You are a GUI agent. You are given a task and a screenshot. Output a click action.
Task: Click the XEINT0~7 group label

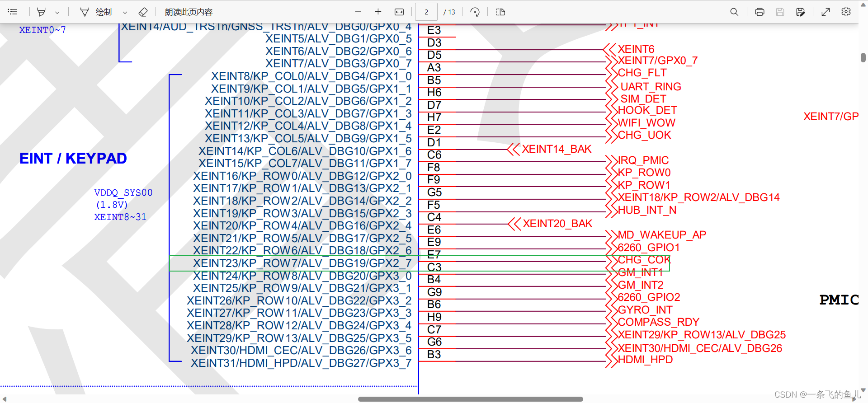pos(42,30)
